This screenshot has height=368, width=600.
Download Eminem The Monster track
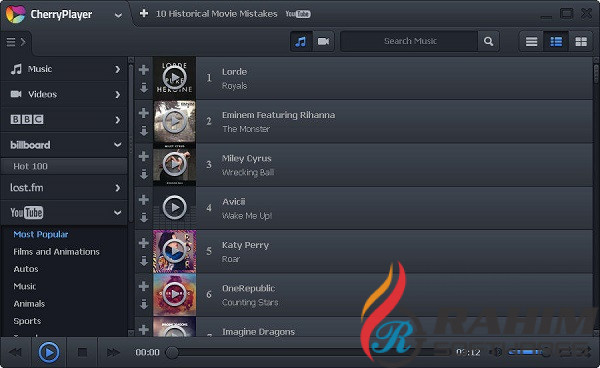coord(144,131)
